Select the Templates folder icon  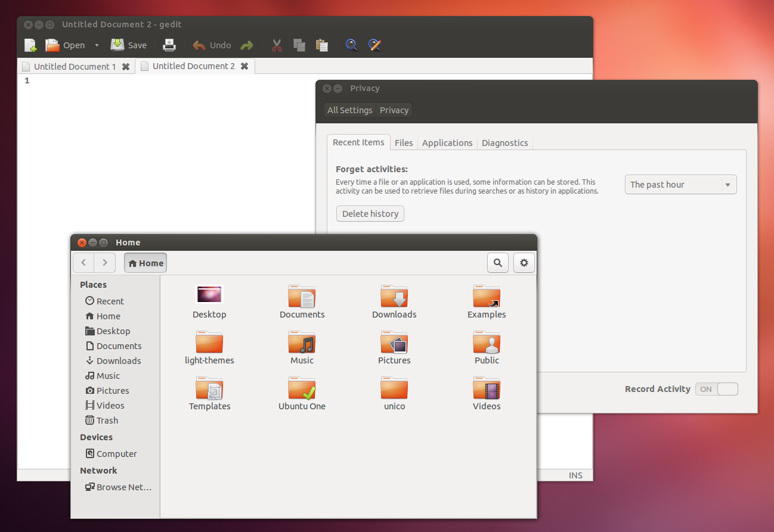coord(209,387)
